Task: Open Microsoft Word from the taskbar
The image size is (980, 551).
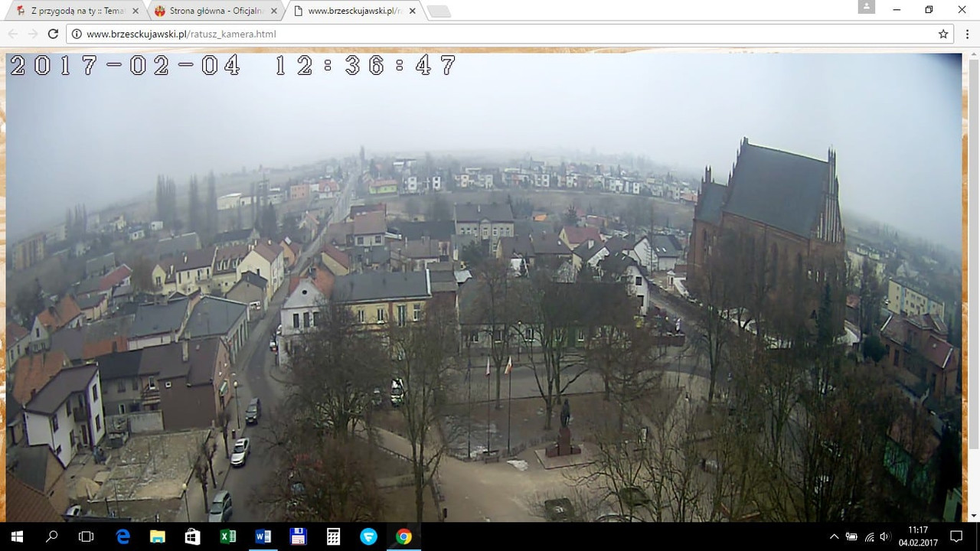Action: [263, 536]
